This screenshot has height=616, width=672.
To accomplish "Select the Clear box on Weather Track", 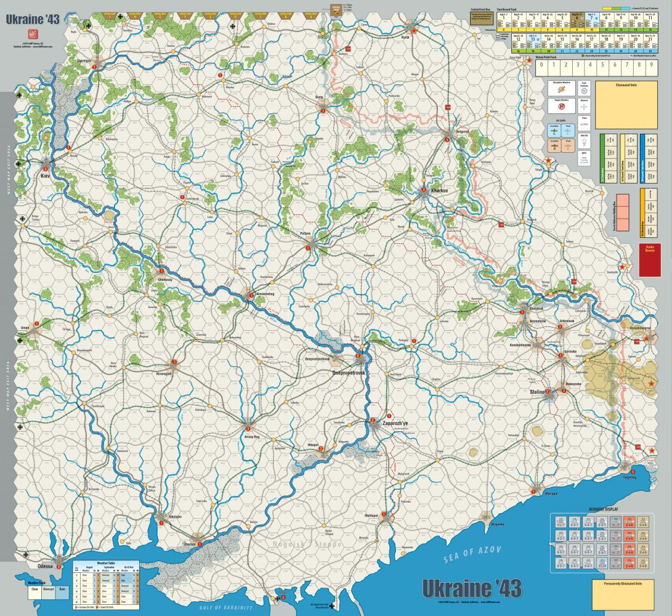I will click(34, 593).
